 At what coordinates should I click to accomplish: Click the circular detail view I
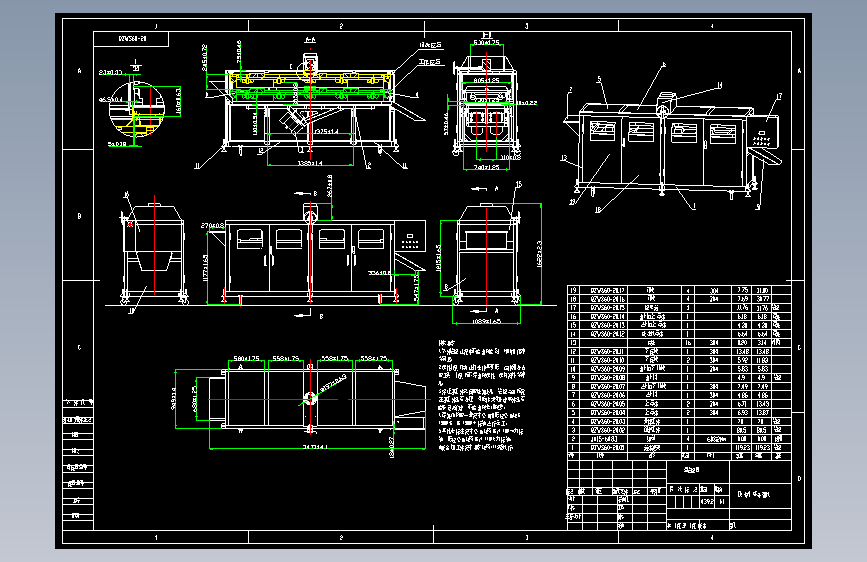pos(137,108)
